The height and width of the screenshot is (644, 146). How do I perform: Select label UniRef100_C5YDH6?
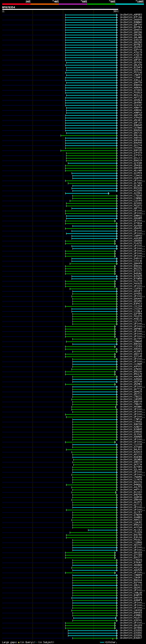[131, 148]
